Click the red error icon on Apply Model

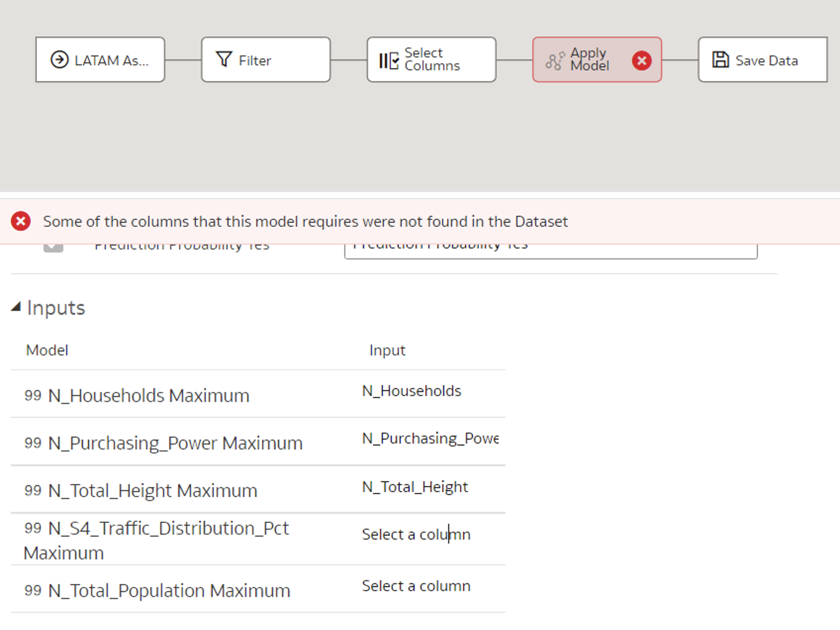(x=642, y=60)
